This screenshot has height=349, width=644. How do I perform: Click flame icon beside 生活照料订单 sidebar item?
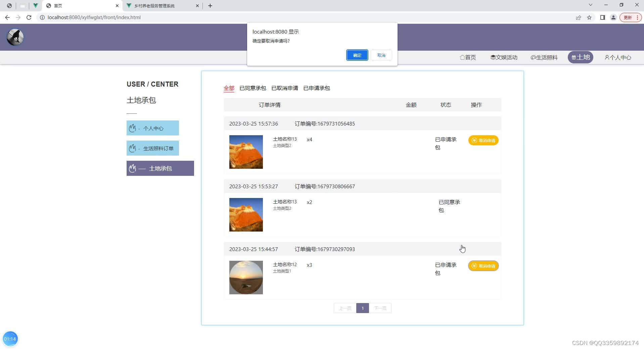tap(132, 148)
